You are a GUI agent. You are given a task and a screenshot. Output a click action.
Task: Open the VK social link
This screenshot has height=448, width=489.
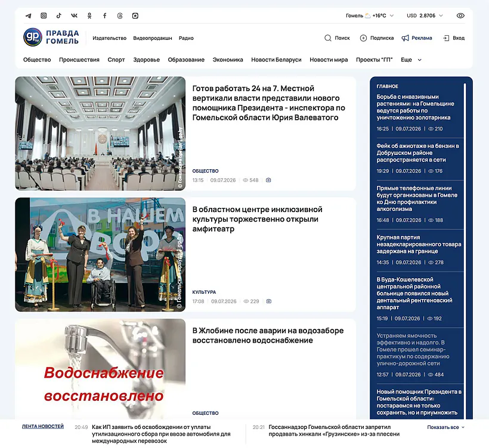click(x=74, y=15)
